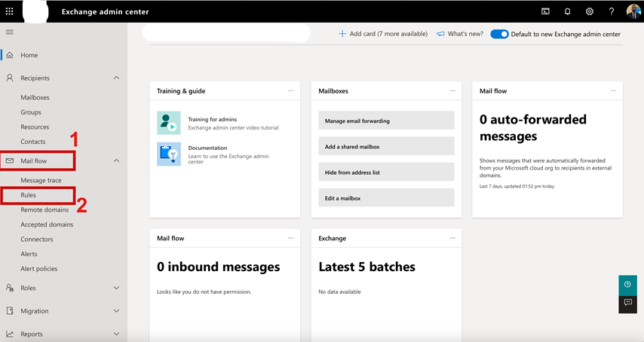The width and height of the screenshot is (644, 342).
Task: Expand the Reports section chevron
Action: [x=117, y=334]
